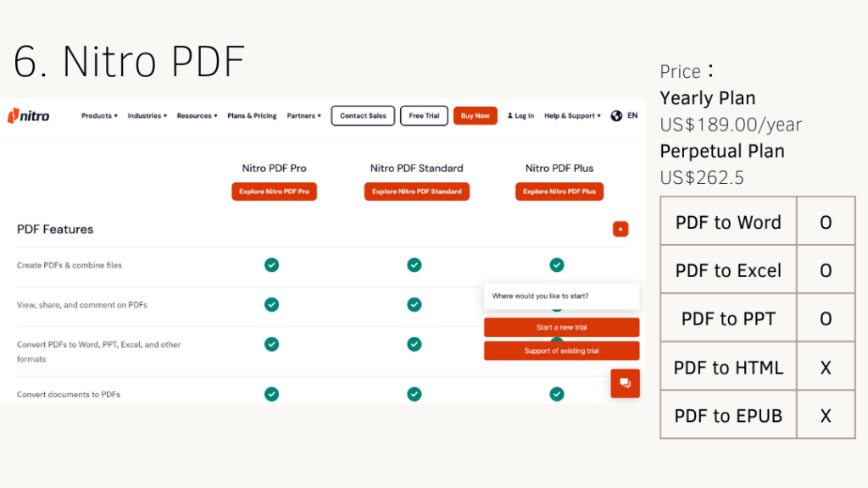The image size is (868, 488).
Task: Click 'Convert PDFs to Word, PPT, Excel' text
Action: (98, 352)
